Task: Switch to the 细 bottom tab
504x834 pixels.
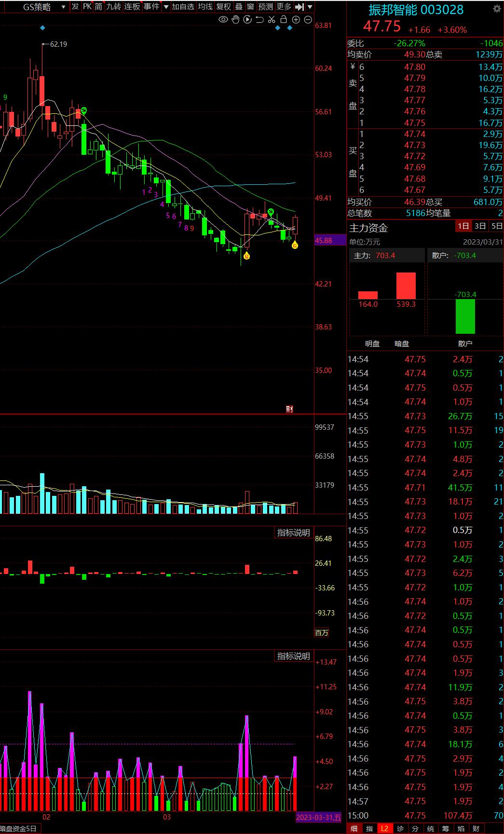Action: (x=354, y=829)
